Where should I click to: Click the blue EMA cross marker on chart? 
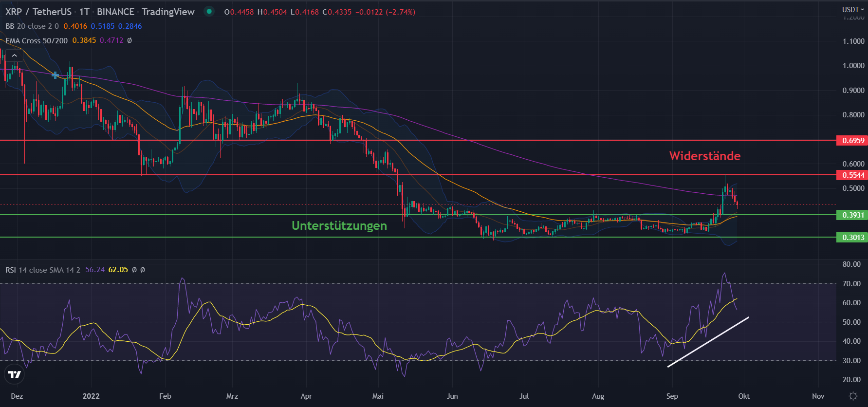55,75
